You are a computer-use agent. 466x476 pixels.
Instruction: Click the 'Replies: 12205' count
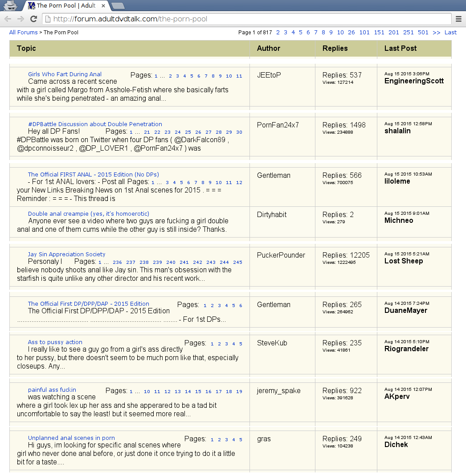pyautogui.click(x=346, y=255)
